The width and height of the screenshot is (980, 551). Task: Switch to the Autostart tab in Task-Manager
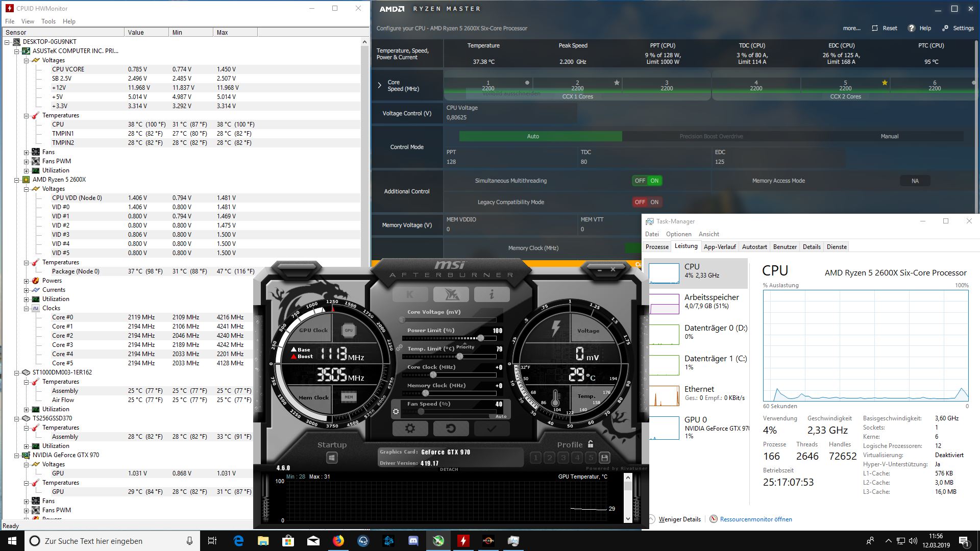(x=754, y=247)
